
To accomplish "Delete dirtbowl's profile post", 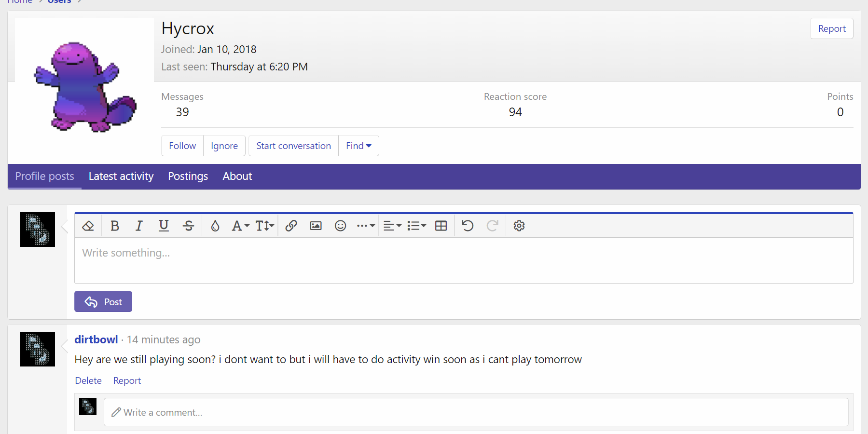I will tap(88, 380).
